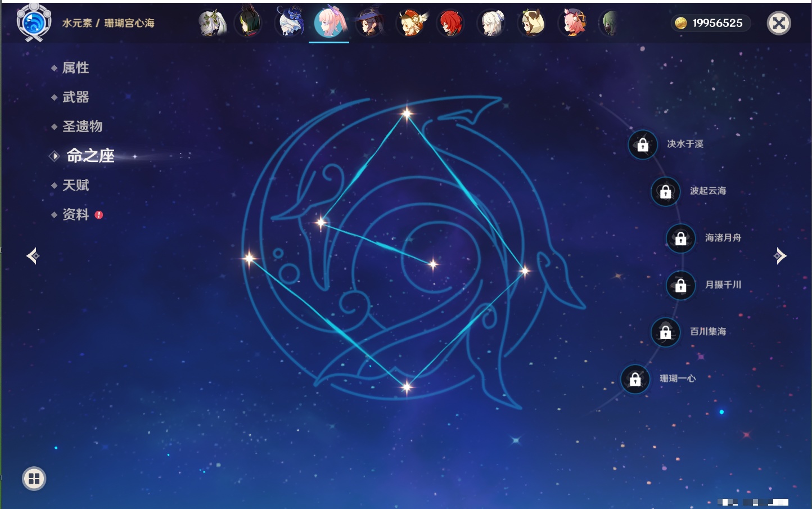Go to next character with right arrow

click(x=779, y=256)
